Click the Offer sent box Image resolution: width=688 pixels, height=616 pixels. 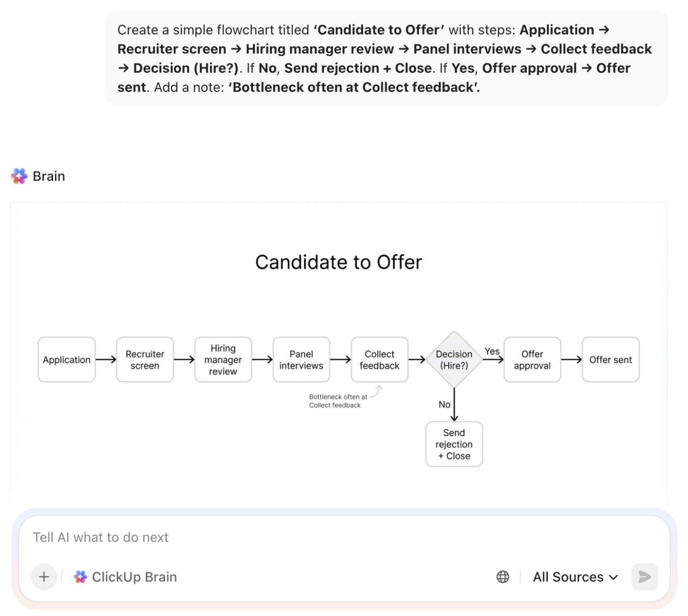610,359
